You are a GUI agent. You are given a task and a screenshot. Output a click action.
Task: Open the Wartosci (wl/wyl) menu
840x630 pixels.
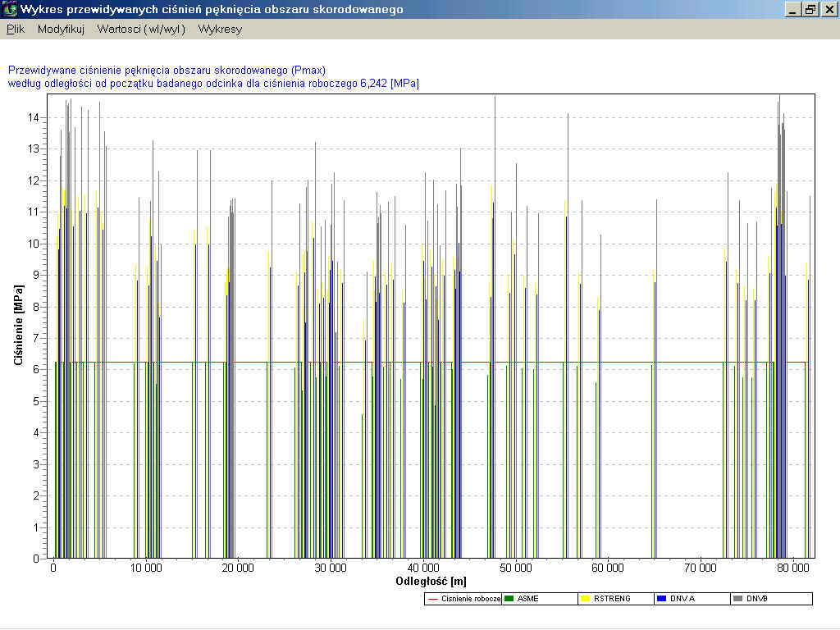point(141,30)
